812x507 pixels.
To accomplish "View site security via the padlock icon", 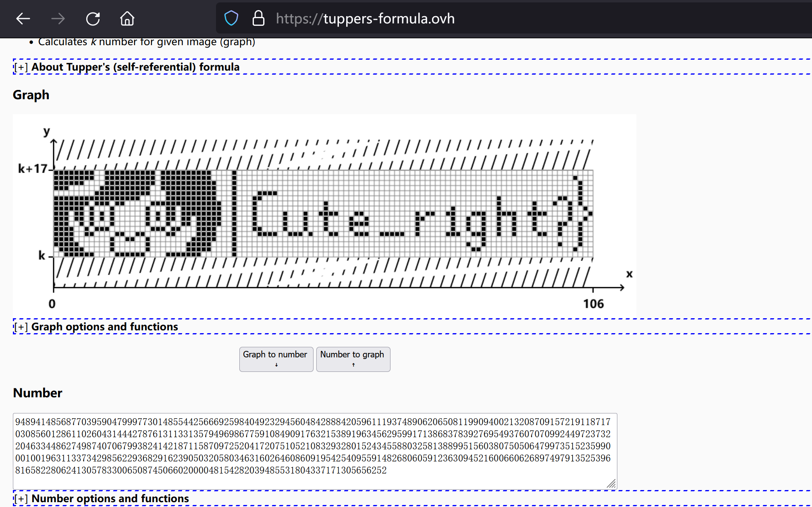I will (x=258, y=19).
